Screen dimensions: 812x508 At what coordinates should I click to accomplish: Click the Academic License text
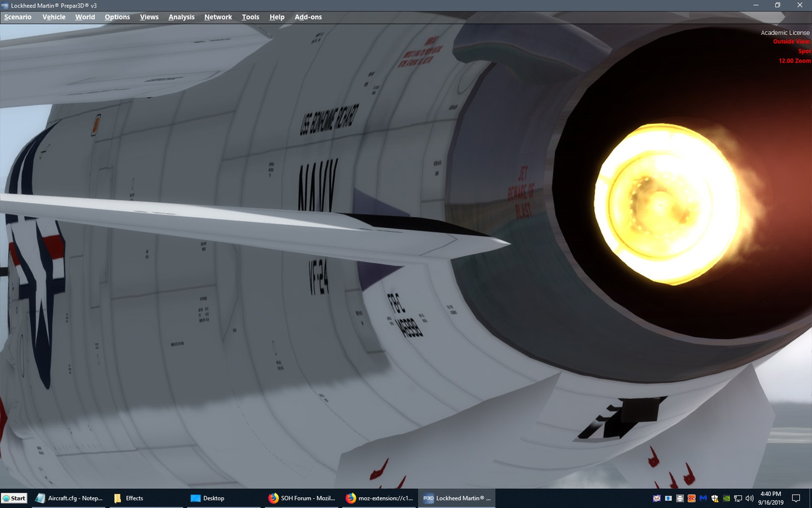[x=785, y=33]
